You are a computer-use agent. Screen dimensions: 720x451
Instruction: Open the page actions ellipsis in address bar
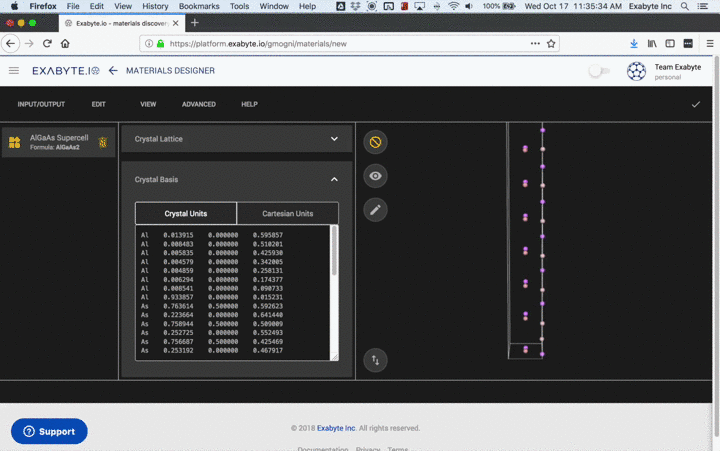pos(535,44)
